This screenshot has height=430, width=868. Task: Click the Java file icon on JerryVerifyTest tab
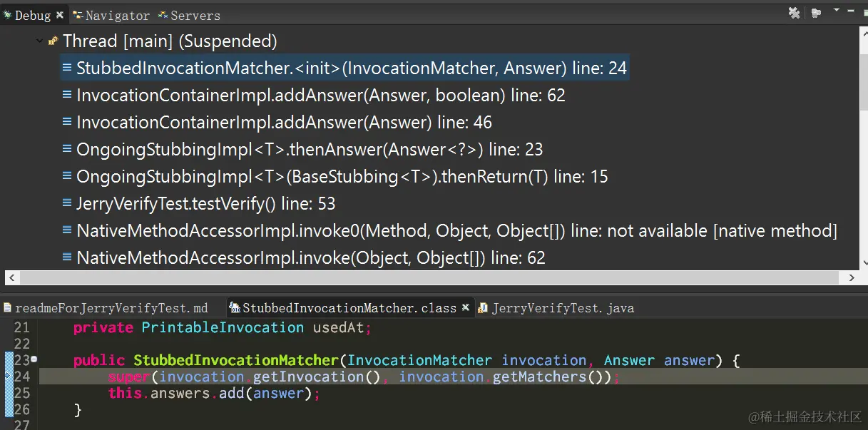click(x=483, y=308)
